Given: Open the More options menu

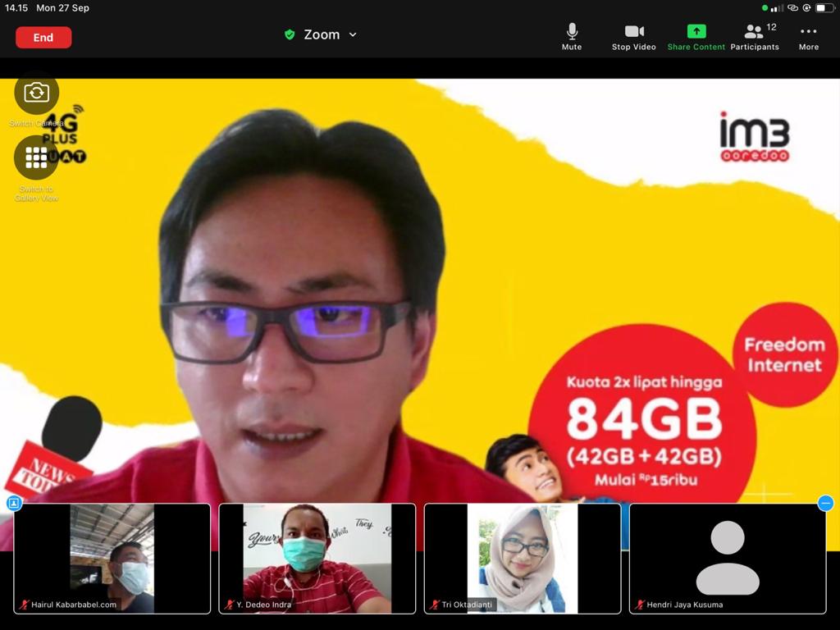Looking at the screenshot, I should (808, 36).
